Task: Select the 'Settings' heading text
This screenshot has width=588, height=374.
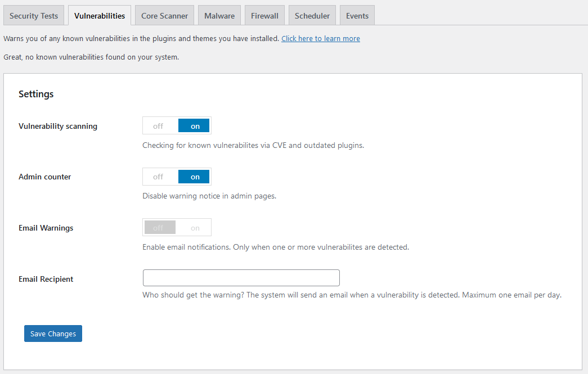Action: click(36, 94)
